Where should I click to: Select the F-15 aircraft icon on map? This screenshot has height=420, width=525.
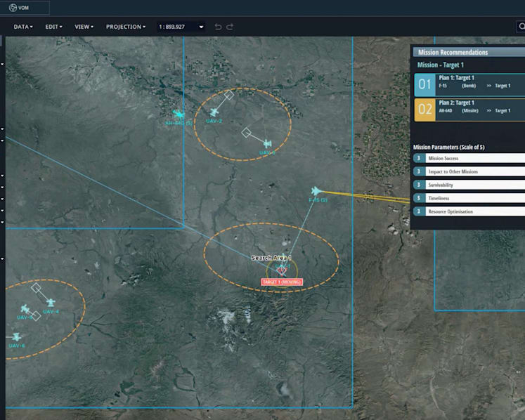pos(316,191)
